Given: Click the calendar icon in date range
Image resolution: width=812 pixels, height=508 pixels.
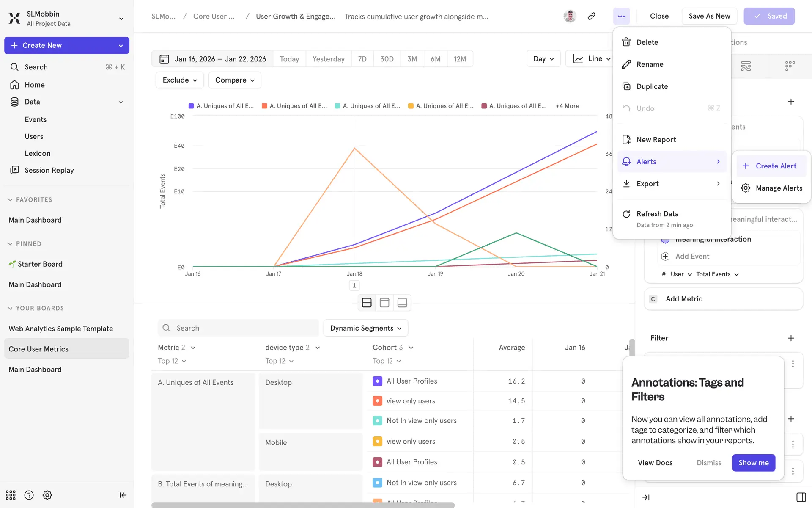Looking at the screenshot, I should click(164, 59).
